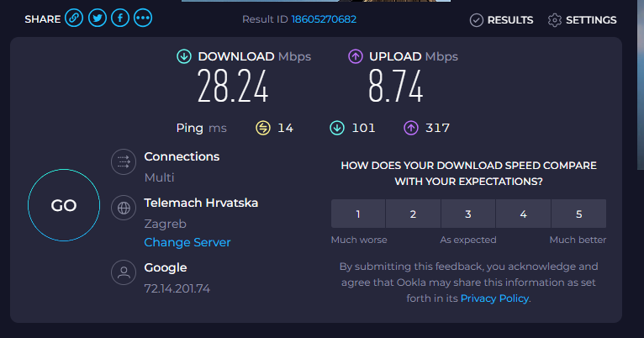Copy the share link icon

74,18
